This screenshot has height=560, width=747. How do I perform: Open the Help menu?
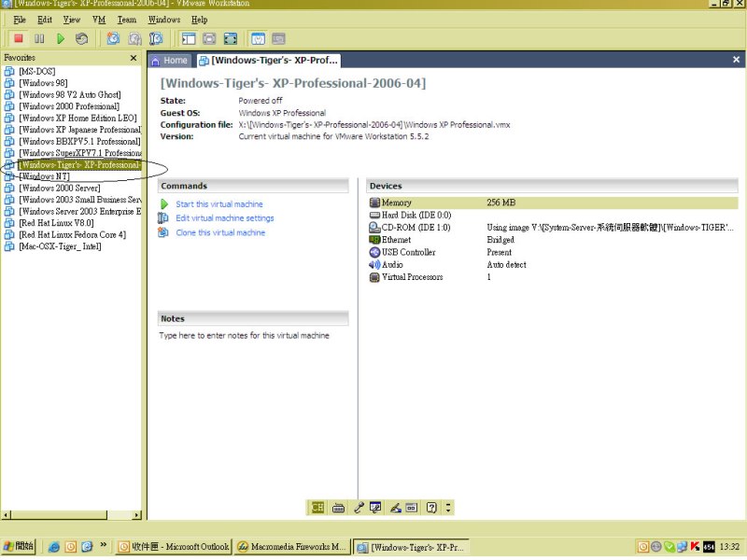click(x=199, y=20)
